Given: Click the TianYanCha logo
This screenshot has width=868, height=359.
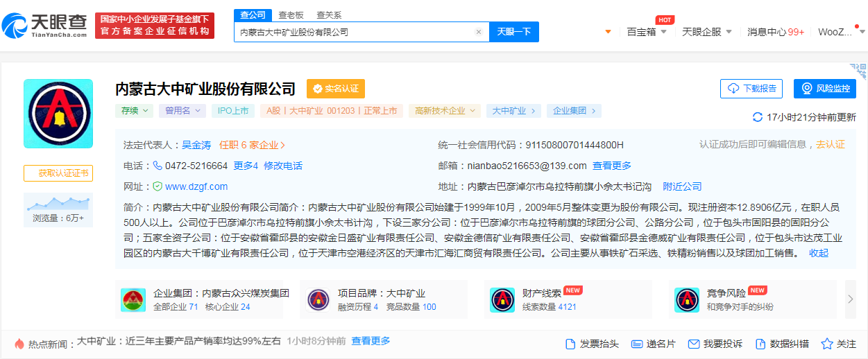Looking at the screenshot, I should tap(45, 26).
